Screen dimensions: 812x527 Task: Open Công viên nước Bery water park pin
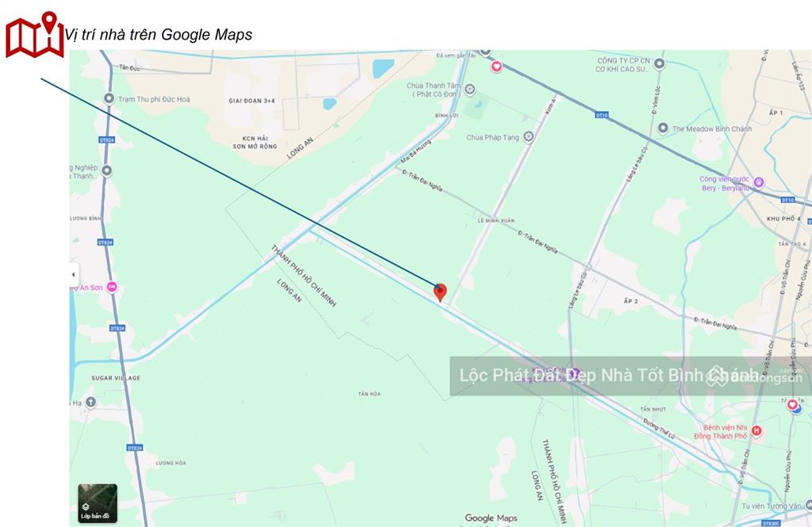point(759,182)
